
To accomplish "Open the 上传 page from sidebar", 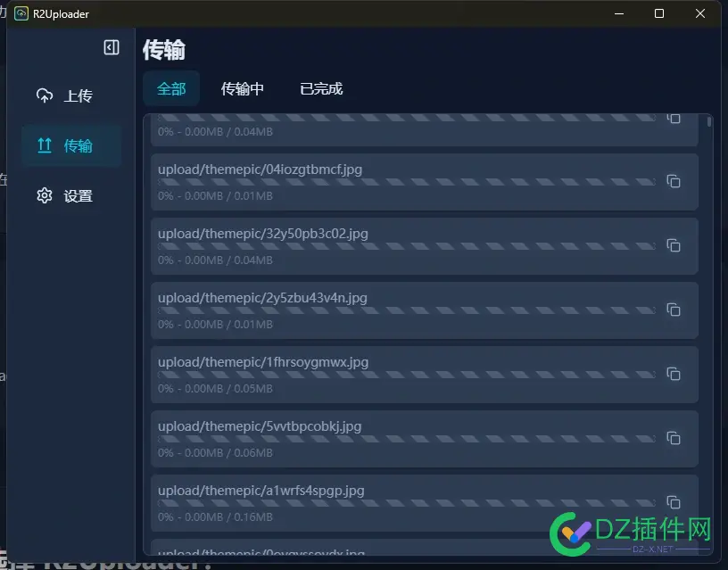I will pyautogui.click(x=71, y=95).
